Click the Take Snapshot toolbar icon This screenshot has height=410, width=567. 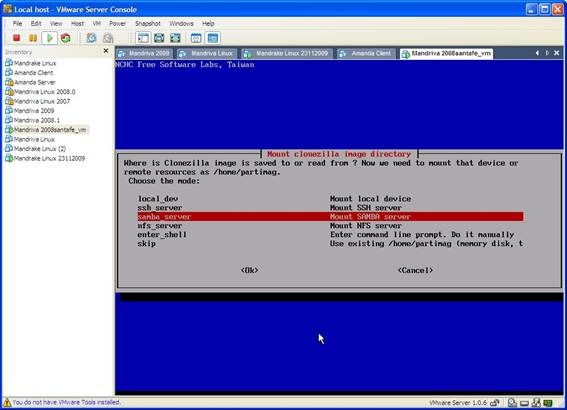(x=91, y=38)
